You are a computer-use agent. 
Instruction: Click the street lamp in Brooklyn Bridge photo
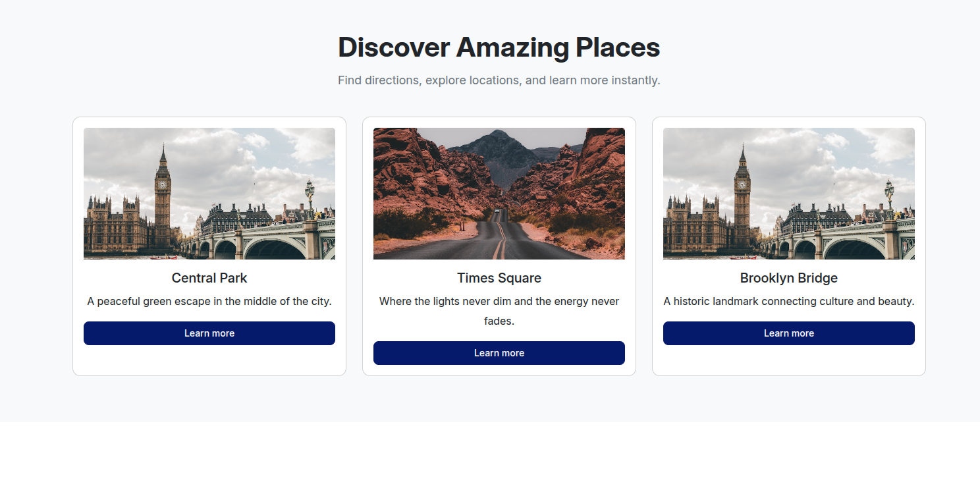click(x=889, y=192)
